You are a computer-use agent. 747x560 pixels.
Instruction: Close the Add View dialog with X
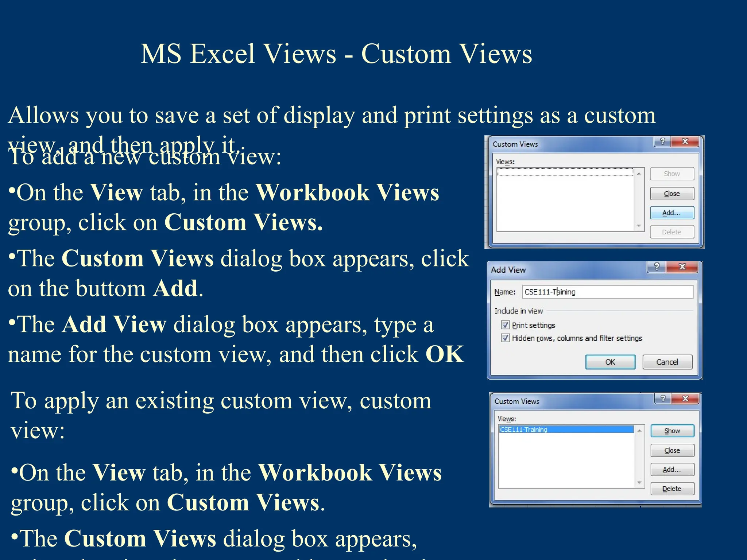682,267
